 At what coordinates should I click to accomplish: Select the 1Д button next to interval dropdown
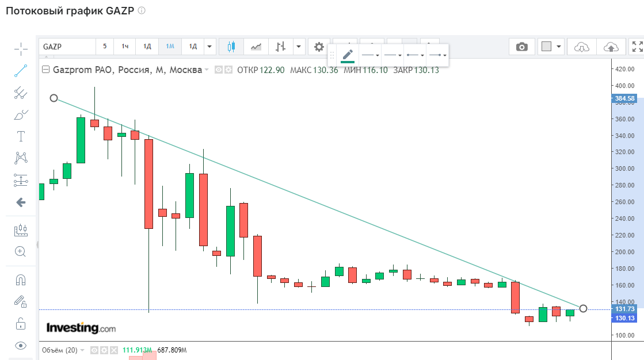193,47
